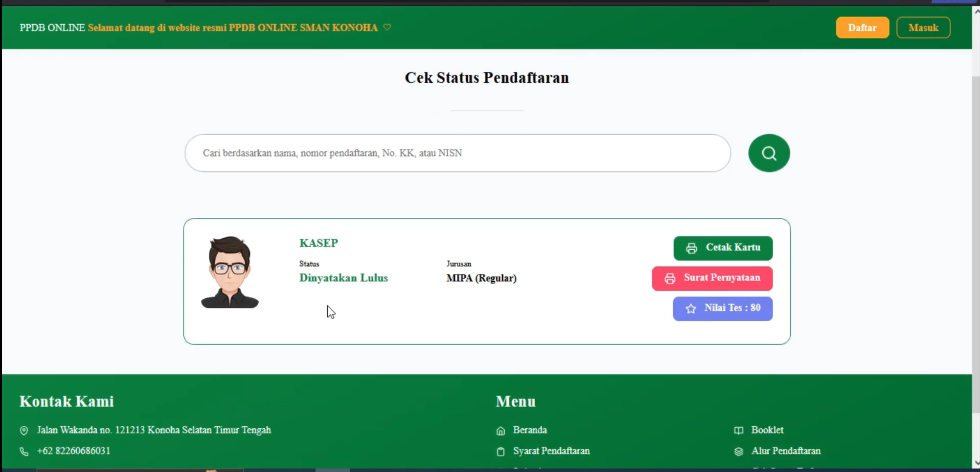This screenshot has height=472, width=980.
Task: Click the home icon next to Beranda
Action: pyautogui.click(x=501, y=431)
